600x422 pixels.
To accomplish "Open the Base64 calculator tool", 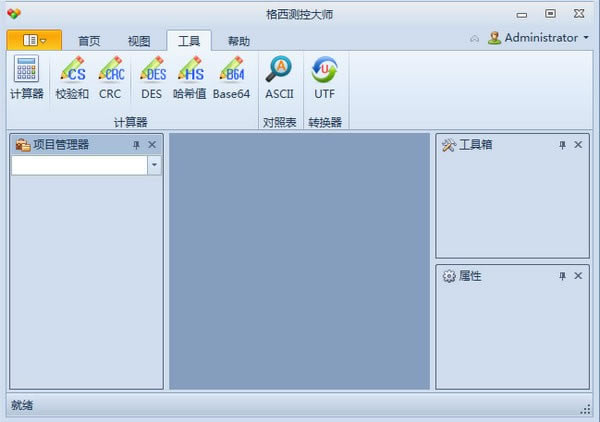I will tap(231, 78).
